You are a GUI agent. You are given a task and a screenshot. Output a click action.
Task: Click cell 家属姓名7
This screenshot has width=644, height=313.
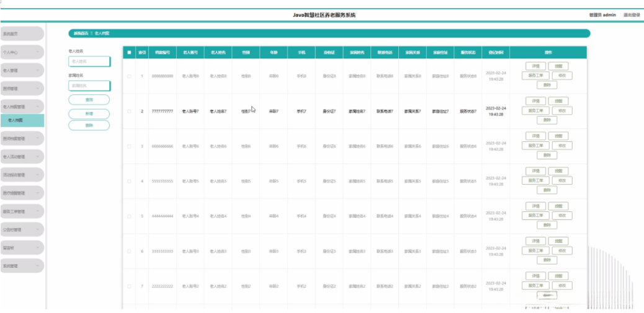[x=357, y=111]
